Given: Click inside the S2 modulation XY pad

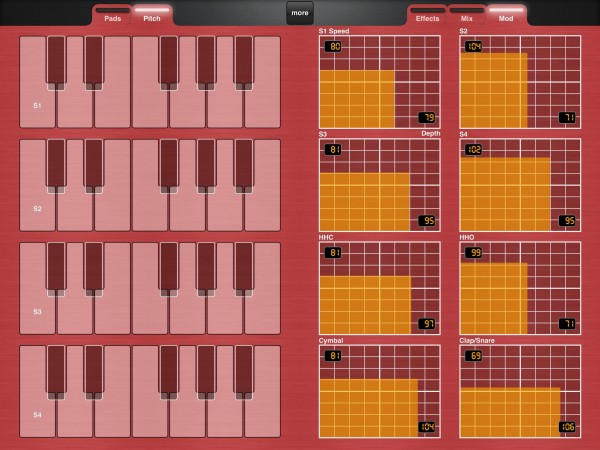Looking at the screenshot, I should pyautogui.click(x=520, y=82).
